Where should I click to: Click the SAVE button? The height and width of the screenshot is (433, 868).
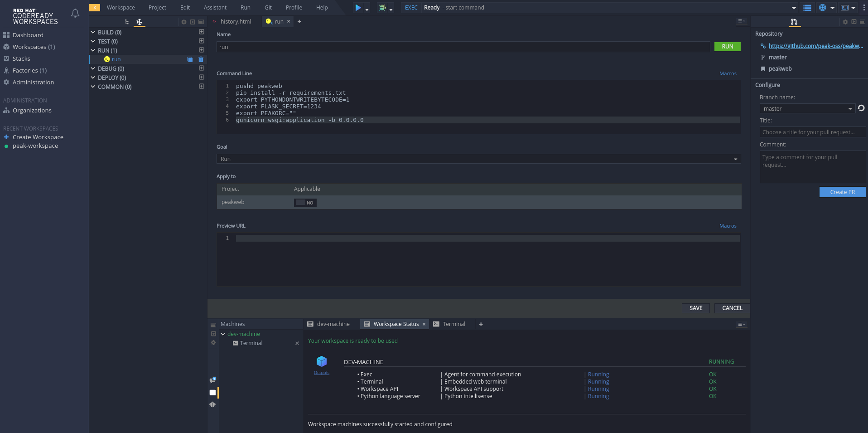[696, 308]
